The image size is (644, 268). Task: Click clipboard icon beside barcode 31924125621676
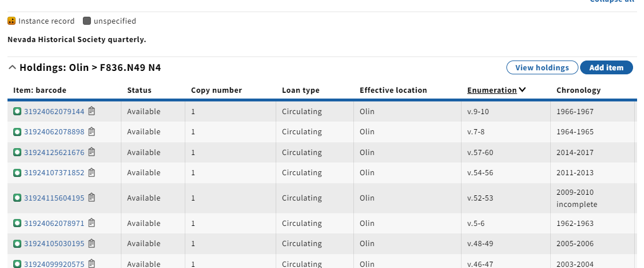coord(92,152)
